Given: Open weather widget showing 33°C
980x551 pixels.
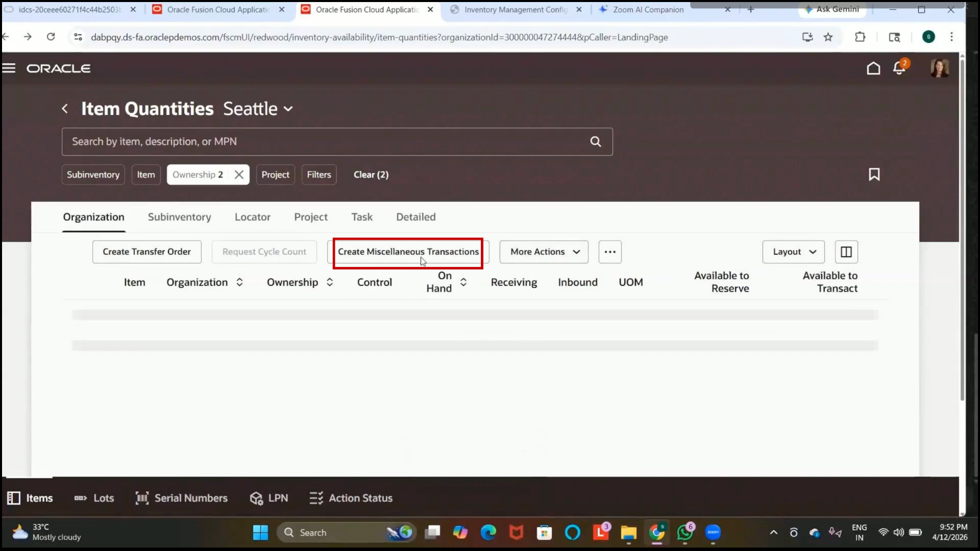Looking at the screenshot, I should [x=47, y=532].
